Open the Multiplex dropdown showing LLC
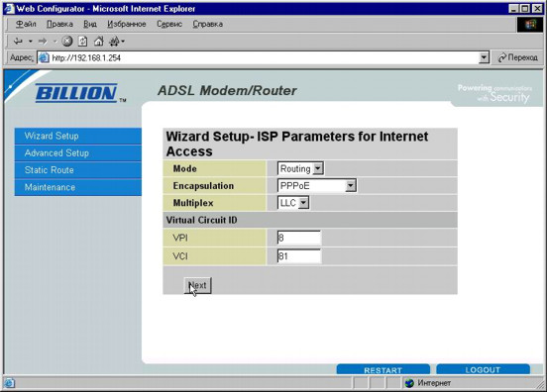Screen dimensions: 547x392 293,203
